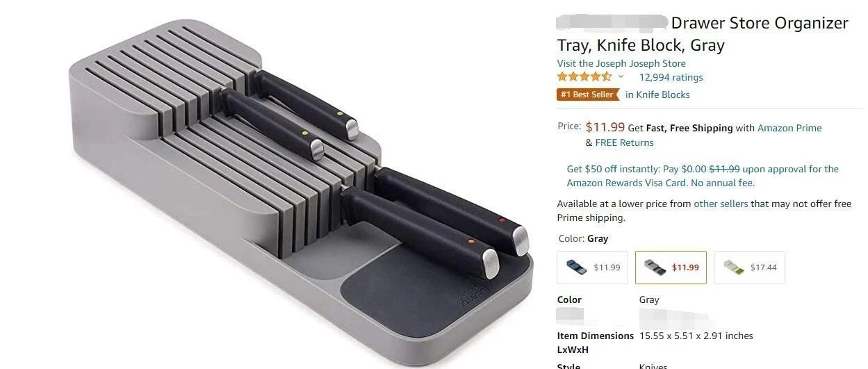
Task: Visit the Joseph Joseph Store link
Action: [621, 63]
